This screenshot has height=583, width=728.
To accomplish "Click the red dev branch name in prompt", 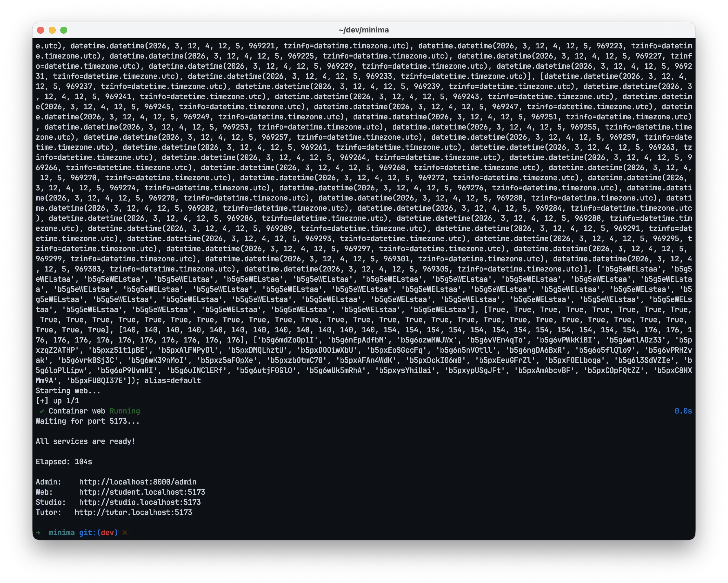I will 108,532.
